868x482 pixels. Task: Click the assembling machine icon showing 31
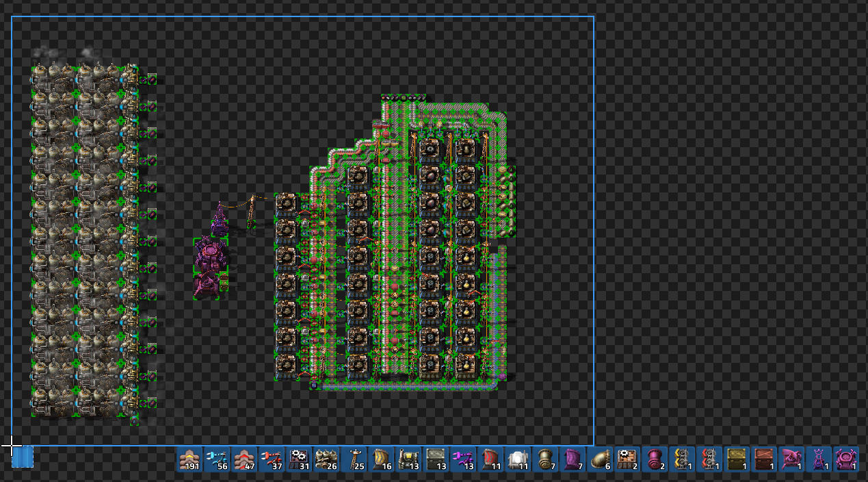[298, 459]
